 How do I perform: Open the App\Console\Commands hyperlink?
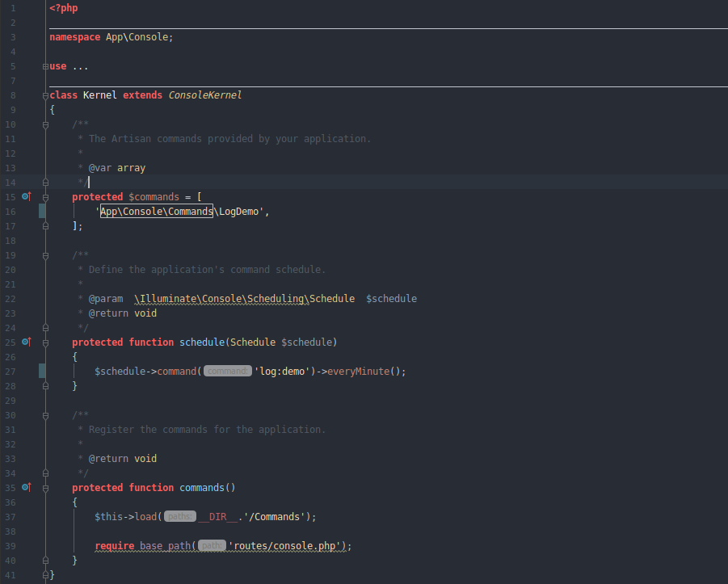pos(155,211)
